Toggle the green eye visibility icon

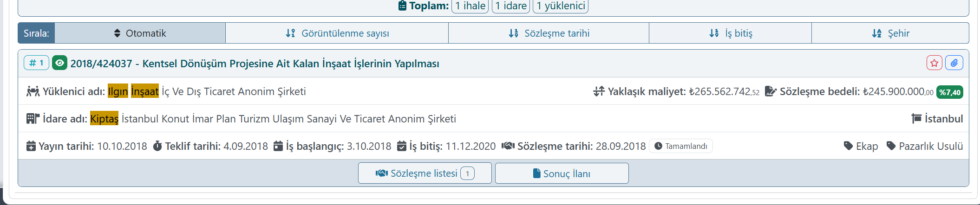[59, 63]
